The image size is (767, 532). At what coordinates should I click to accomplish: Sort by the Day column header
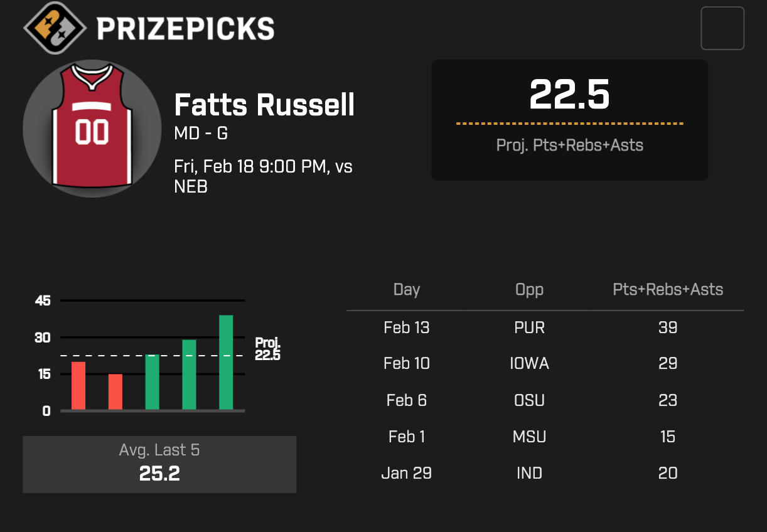406,290
